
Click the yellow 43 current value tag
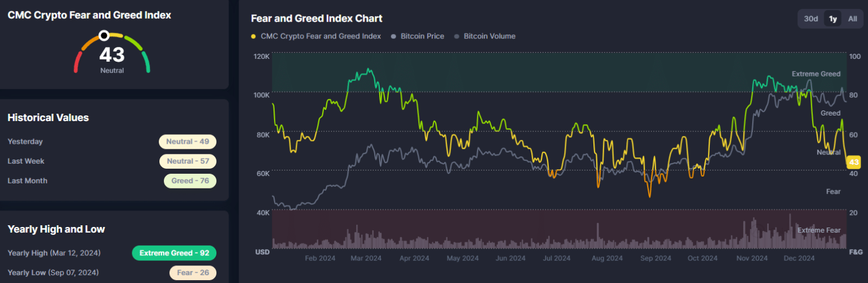[853, 163]
